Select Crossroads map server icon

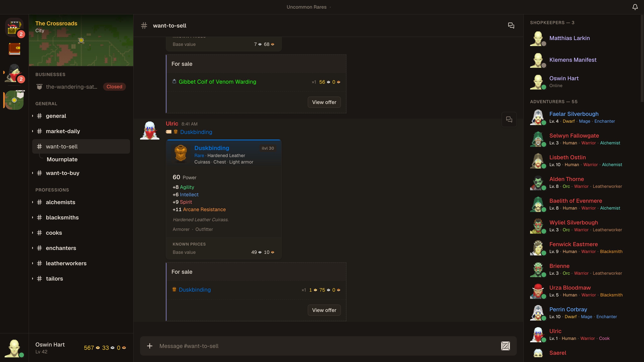point(14,100)
